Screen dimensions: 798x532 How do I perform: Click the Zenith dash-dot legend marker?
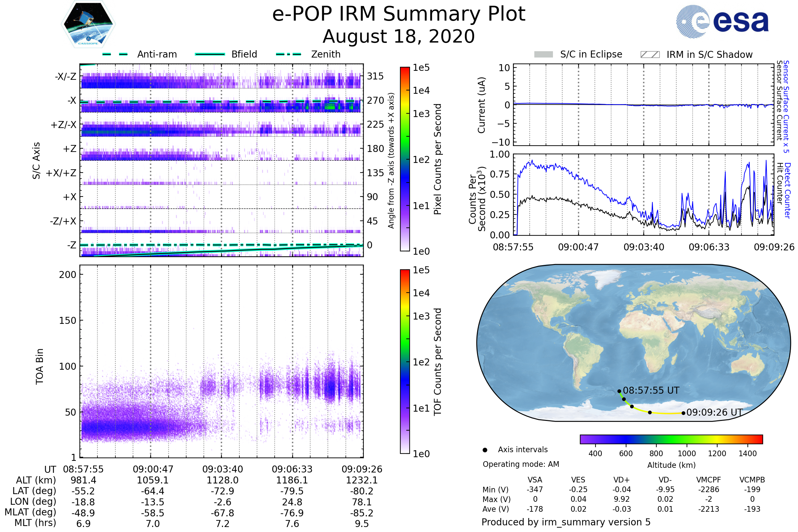[x=288, y=54]
